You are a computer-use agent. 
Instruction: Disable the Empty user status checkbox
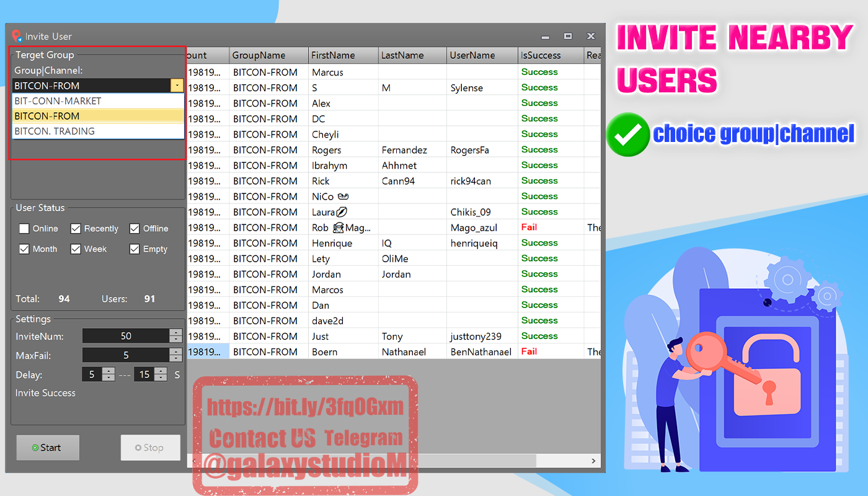pyautogui.click(x=135, y=249)
